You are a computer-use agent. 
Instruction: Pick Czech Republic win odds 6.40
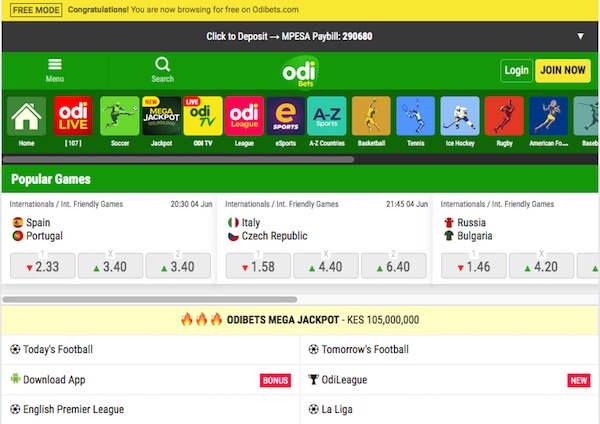393,266
